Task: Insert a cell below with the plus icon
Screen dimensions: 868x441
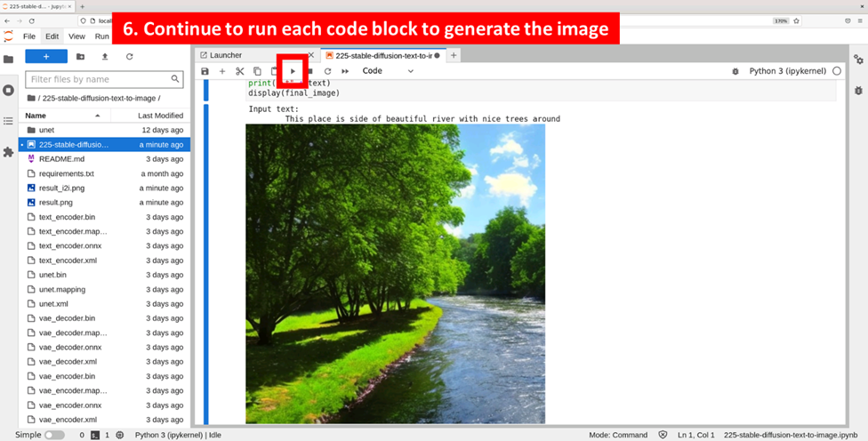Action: 222,71
